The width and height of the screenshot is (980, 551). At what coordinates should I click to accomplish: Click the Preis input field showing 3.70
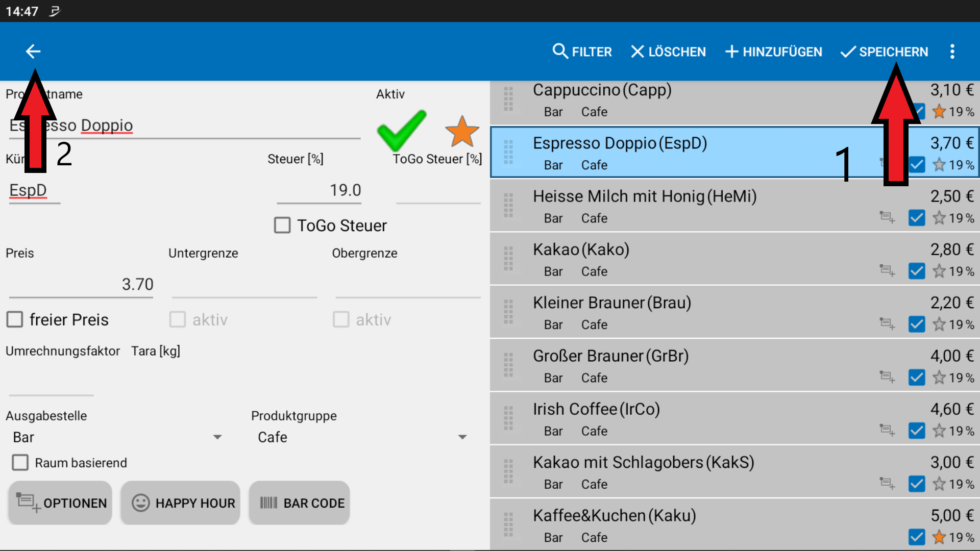click(82, 284)
